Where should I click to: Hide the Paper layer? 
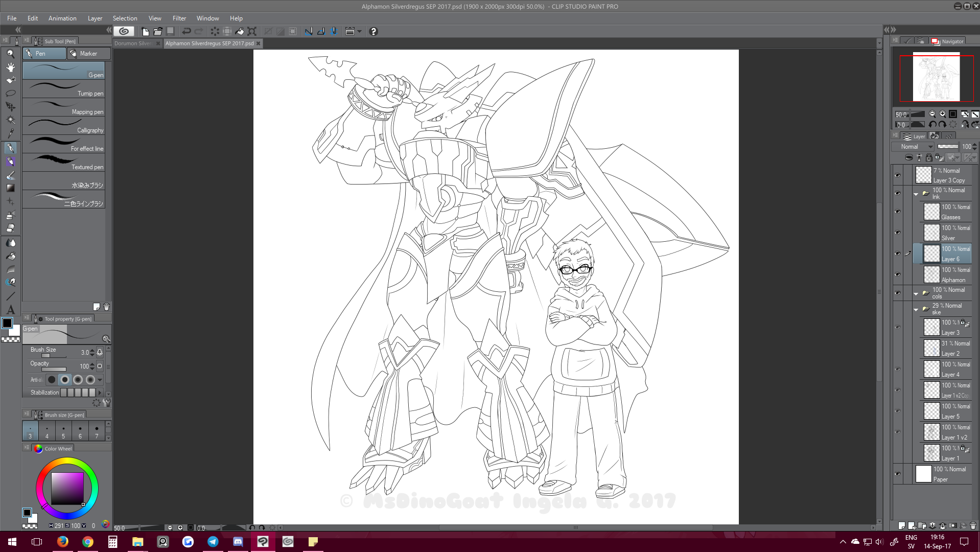[897, 474]
